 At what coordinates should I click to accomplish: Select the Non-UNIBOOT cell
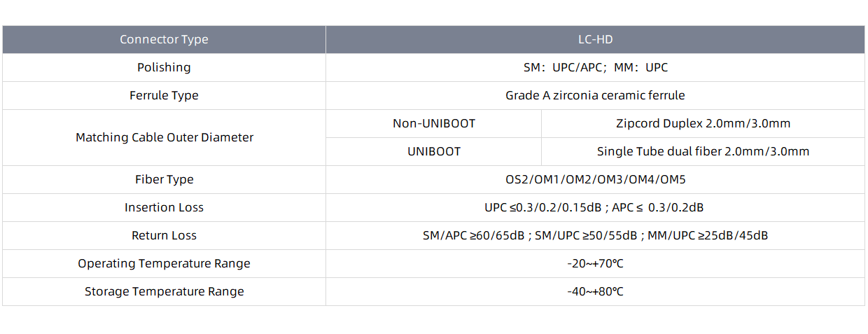coord(434,123)
